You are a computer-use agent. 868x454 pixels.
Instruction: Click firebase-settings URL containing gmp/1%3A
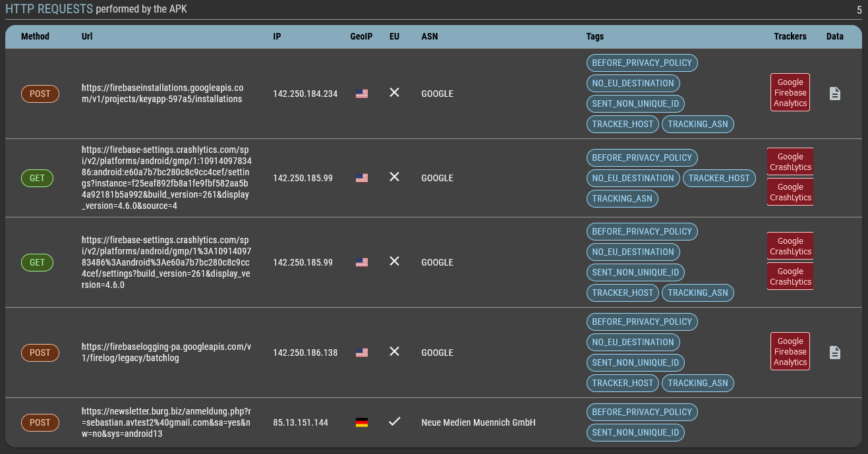point(166,262)
